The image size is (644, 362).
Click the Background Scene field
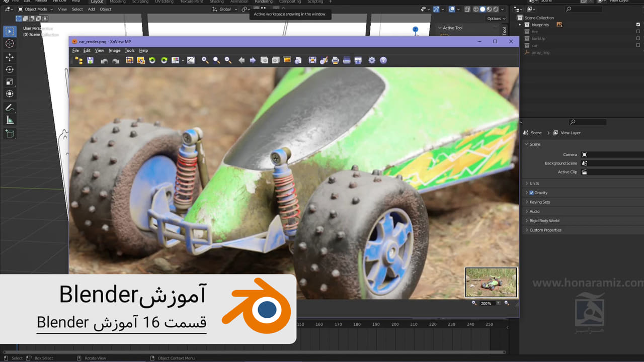tap(612, 163)
